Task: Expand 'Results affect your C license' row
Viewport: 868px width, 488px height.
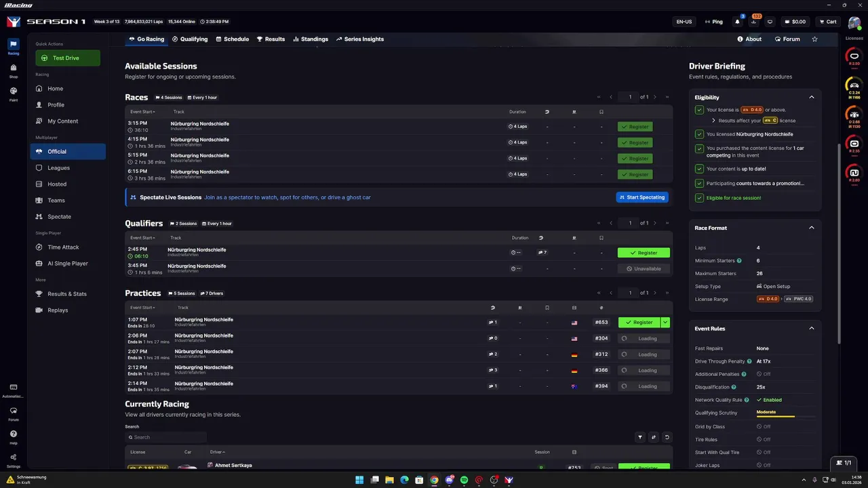Action: point(713,121)
